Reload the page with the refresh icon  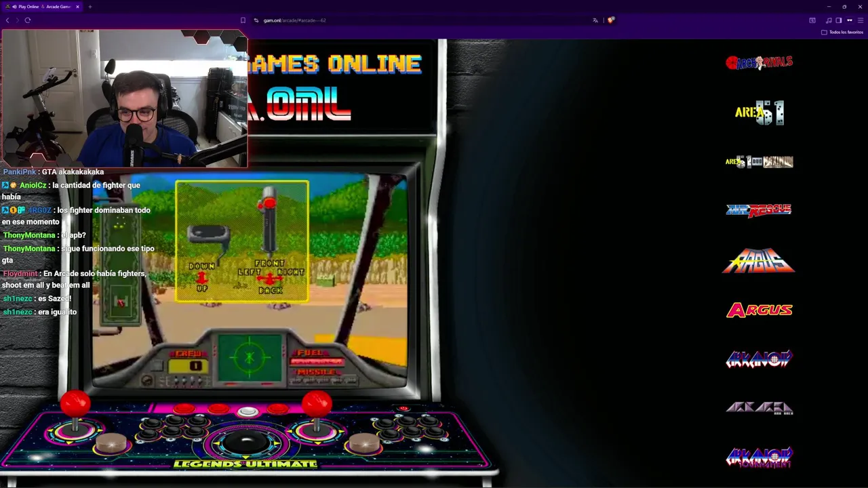(28, 20)
